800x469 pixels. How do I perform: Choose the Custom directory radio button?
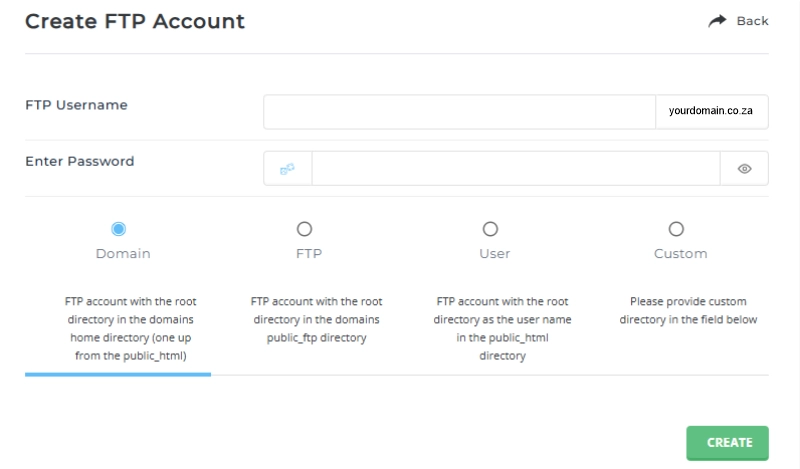(676, 229)
